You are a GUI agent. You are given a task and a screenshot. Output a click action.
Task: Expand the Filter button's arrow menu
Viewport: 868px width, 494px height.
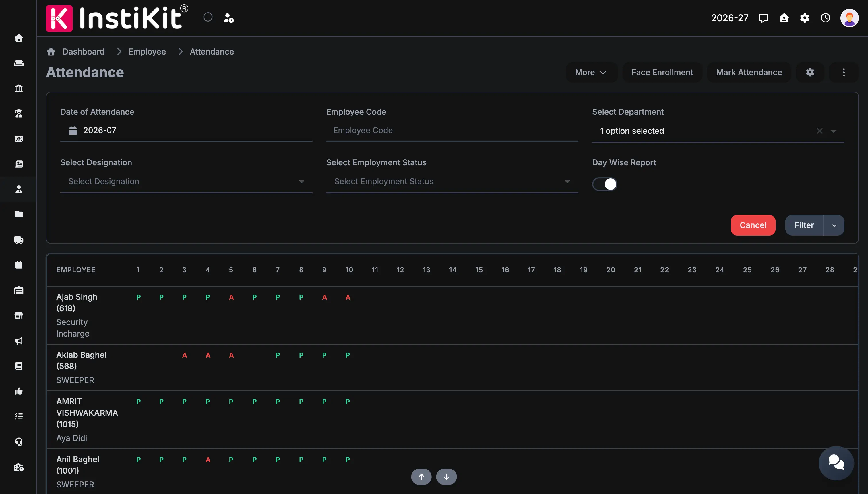click(834, 225)
